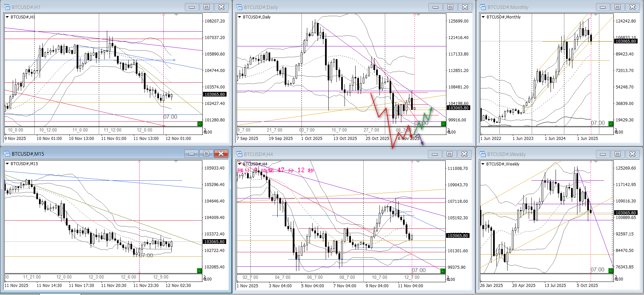Activate the BTCUSD#,Weekly window title bar
This screenshot has height=295, width=644.
[538, 154]
